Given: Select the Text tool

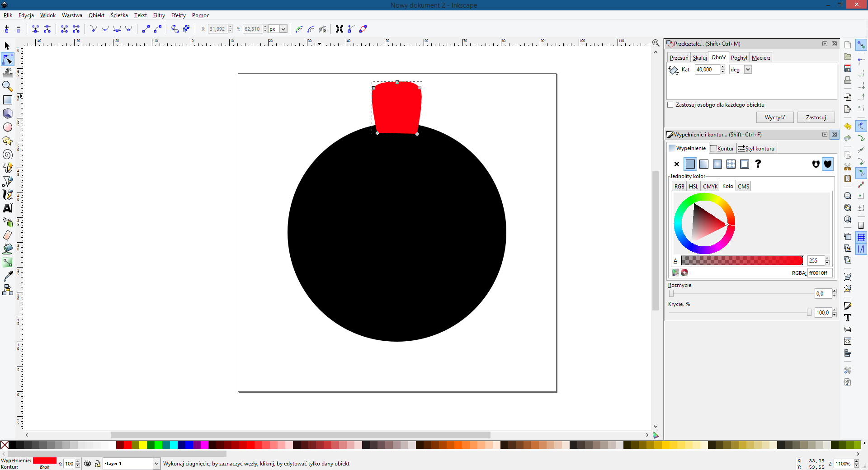Looking at the screenshot, I should pyautogui.click(x=8, y=208).
